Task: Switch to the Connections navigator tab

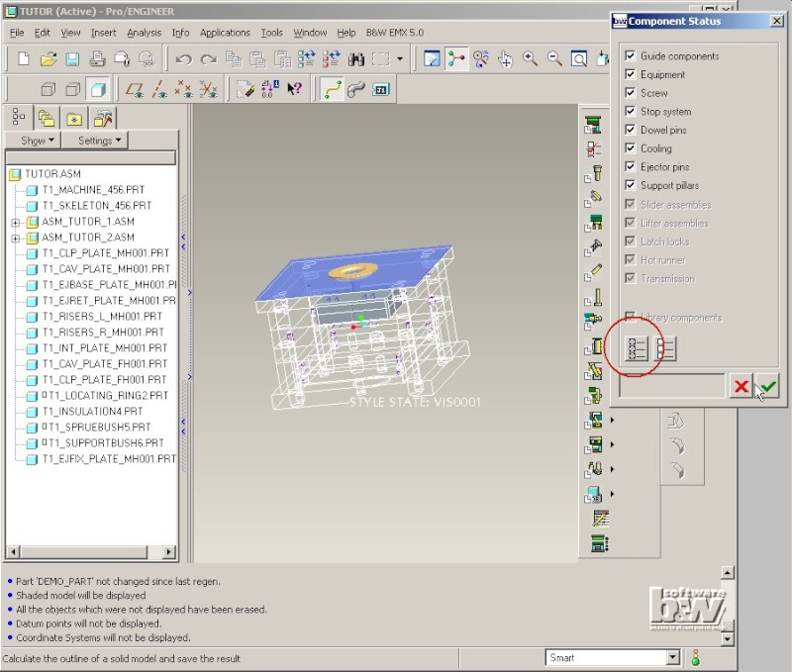Action: (103, 118)
